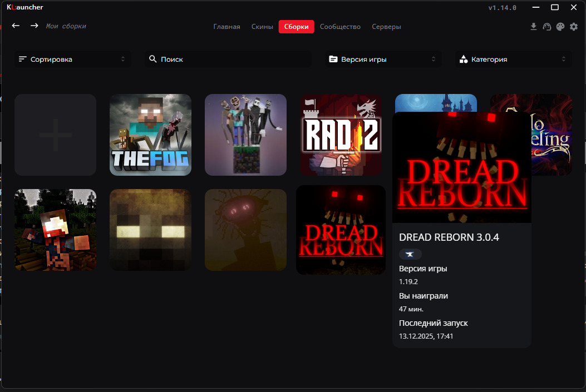Open support headset icon
Viewport: 586px width, 392px height.
tap(546, 27)
